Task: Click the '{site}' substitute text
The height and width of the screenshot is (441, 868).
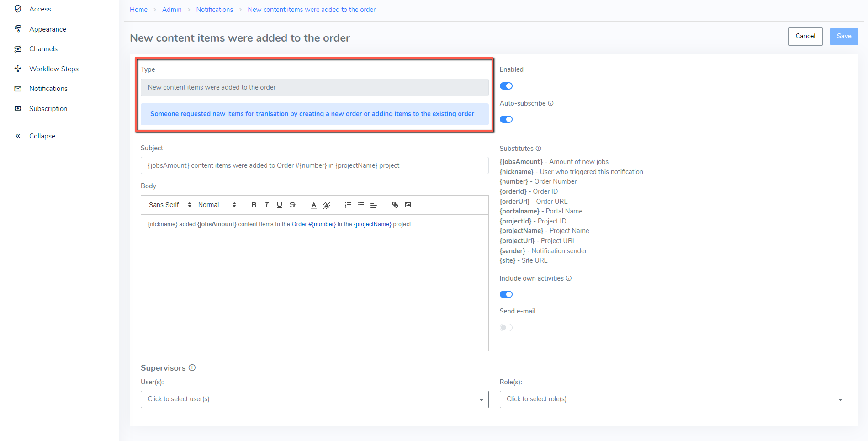Action: click(x=508, y=260)
